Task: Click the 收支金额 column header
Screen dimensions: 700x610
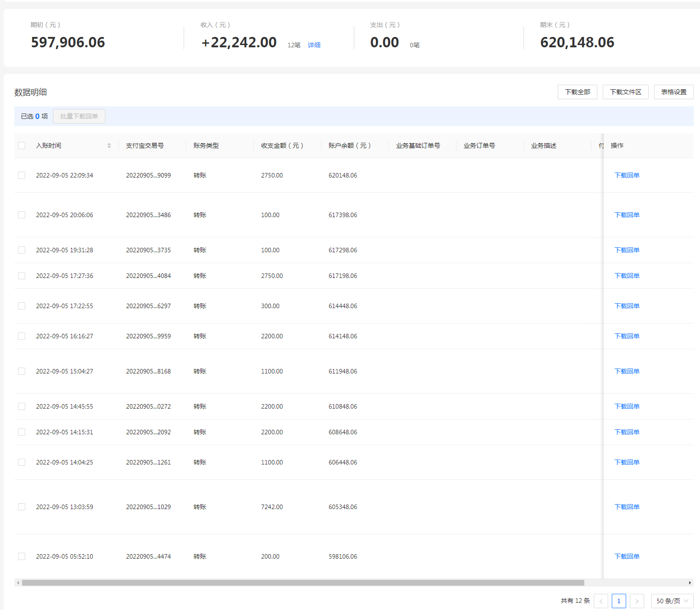Action: [282, 146]
